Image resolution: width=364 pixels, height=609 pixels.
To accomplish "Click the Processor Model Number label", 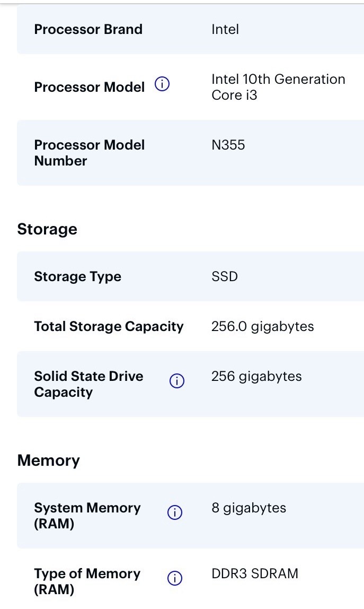I will coord(89,153).
